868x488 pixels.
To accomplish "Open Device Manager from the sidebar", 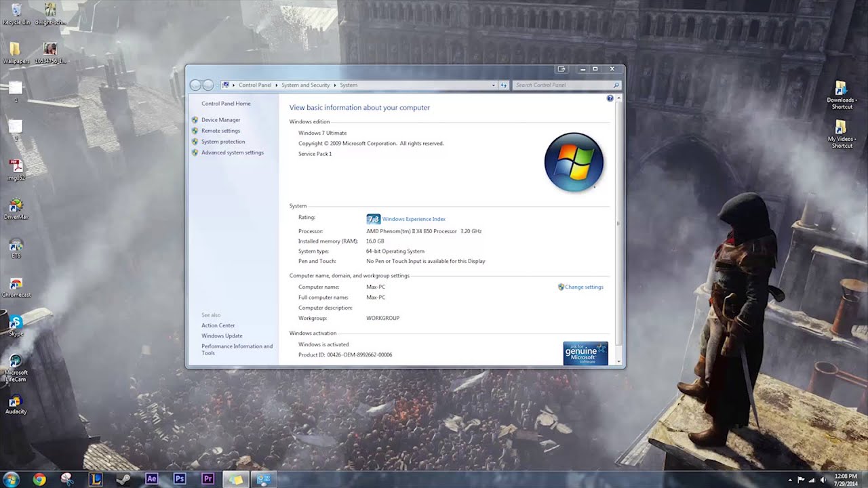I will (x=220, y=120).
